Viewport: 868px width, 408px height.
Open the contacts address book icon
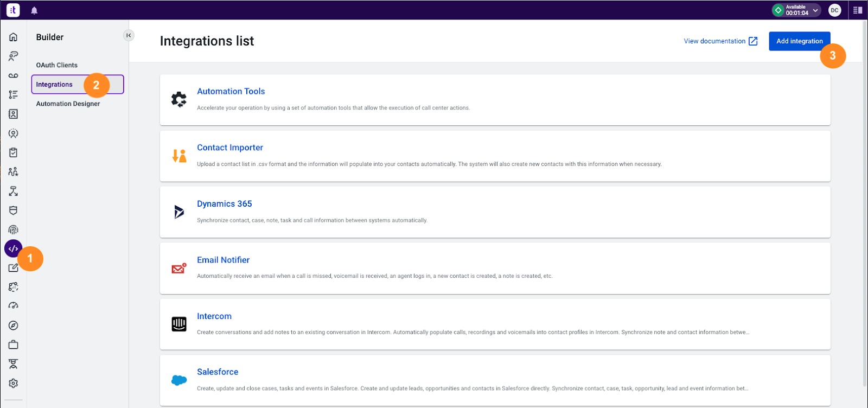point(13,114)
